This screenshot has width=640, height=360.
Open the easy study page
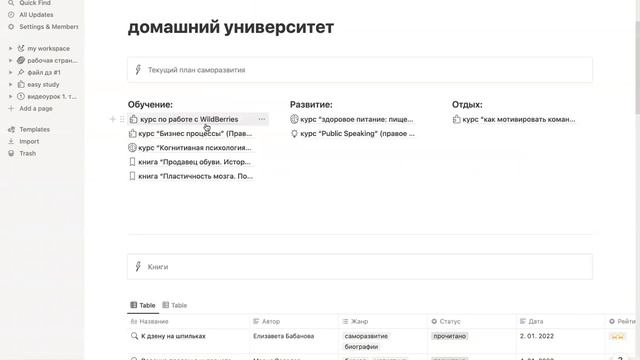pos(43,84)
